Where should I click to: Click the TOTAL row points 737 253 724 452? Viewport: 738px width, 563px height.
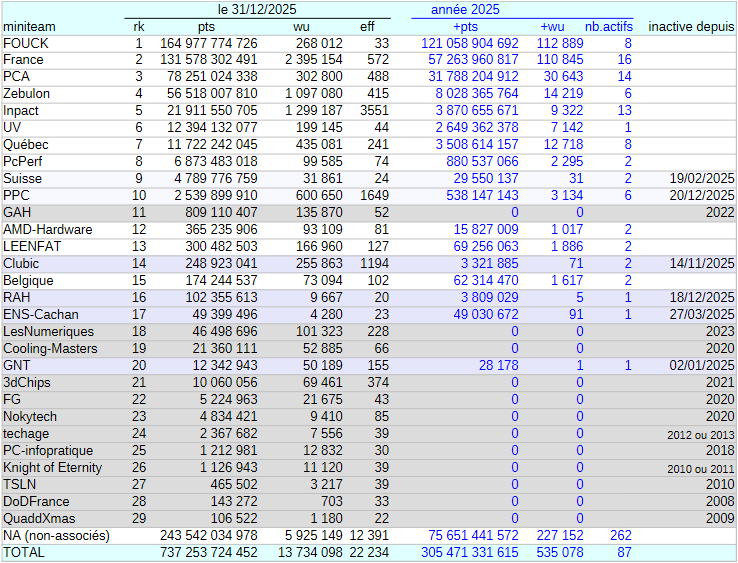(209, 553)
